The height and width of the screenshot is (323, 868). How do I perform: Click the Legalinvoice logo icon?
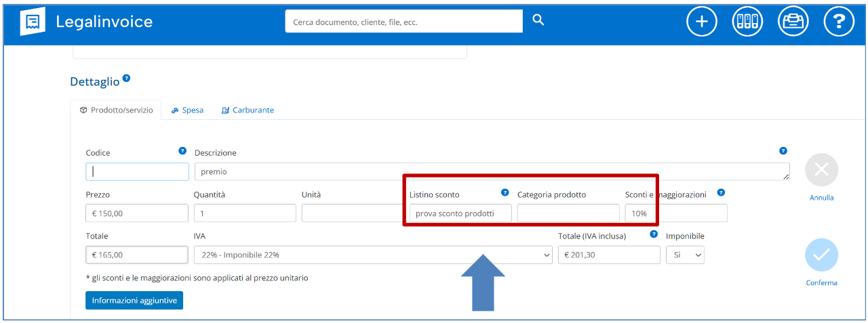point(33,22)
